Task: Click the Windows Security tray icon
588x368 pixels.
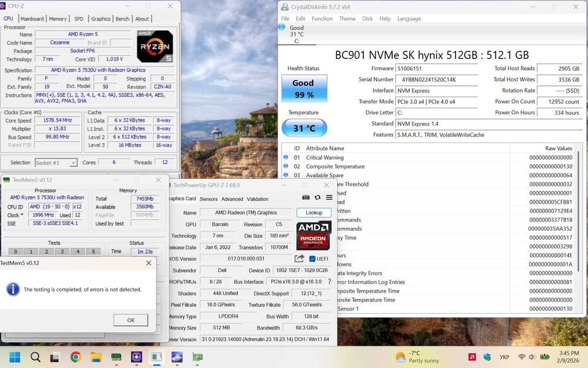Action: point(487,357)
